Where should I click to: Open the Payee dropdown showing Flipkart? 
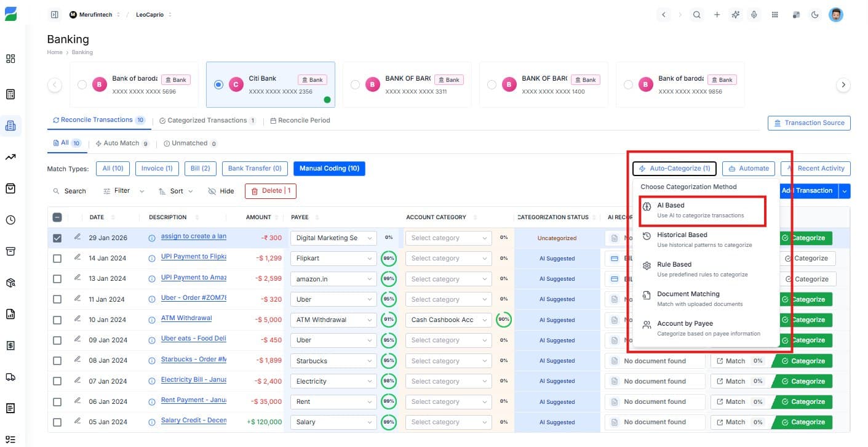click(x=333, y=258)
